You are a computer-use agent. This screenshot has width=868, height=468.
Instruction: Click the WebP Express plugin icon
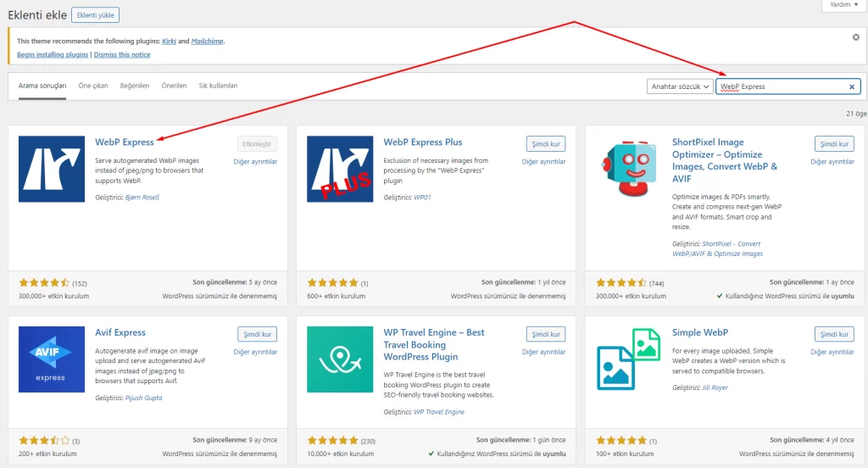coord(52,169)
